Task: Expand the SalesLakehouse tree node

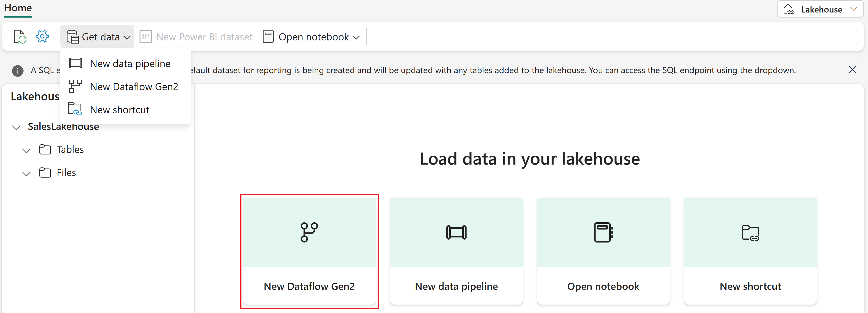Action: [16, 127]
